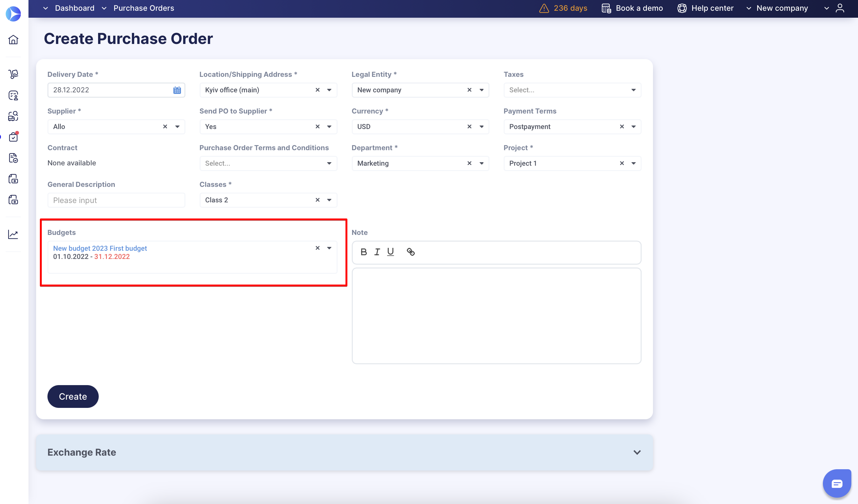This screenshot has height=504, width=858.
Task: Click the New budget 2023 First budget link
Action: [x=100, y=249]
